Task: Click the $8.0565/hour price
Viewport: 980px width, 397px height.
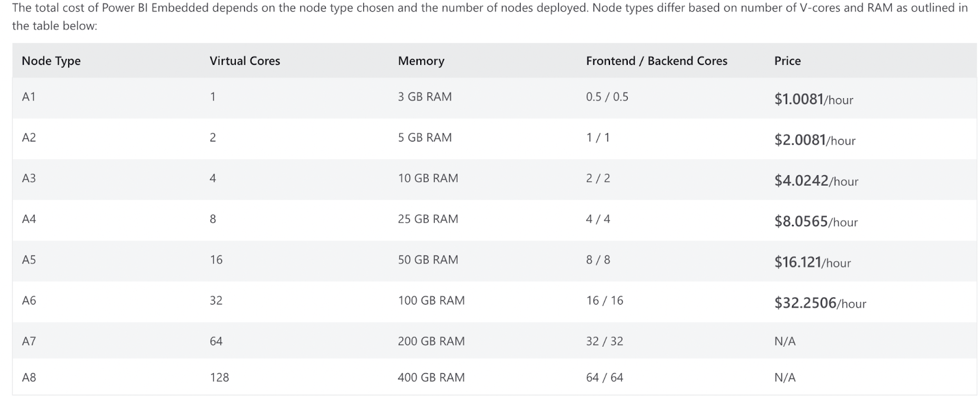Action: coord(816,222)
